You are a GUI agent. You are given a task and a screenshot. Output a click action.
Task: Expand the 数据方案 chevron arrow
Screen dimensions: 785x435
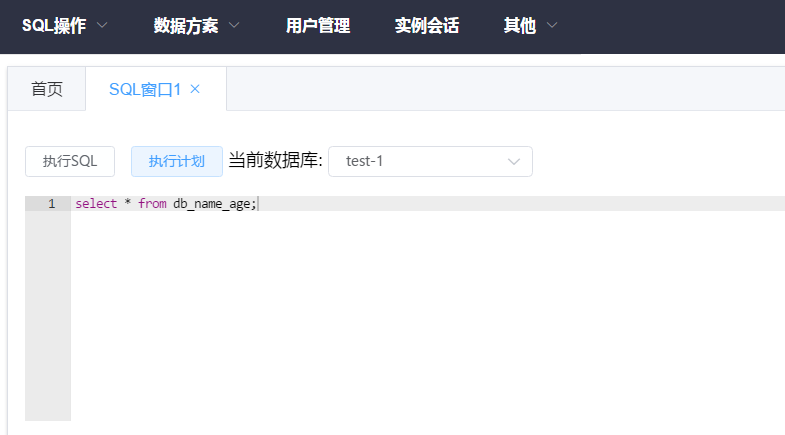(x=234, y=25)
